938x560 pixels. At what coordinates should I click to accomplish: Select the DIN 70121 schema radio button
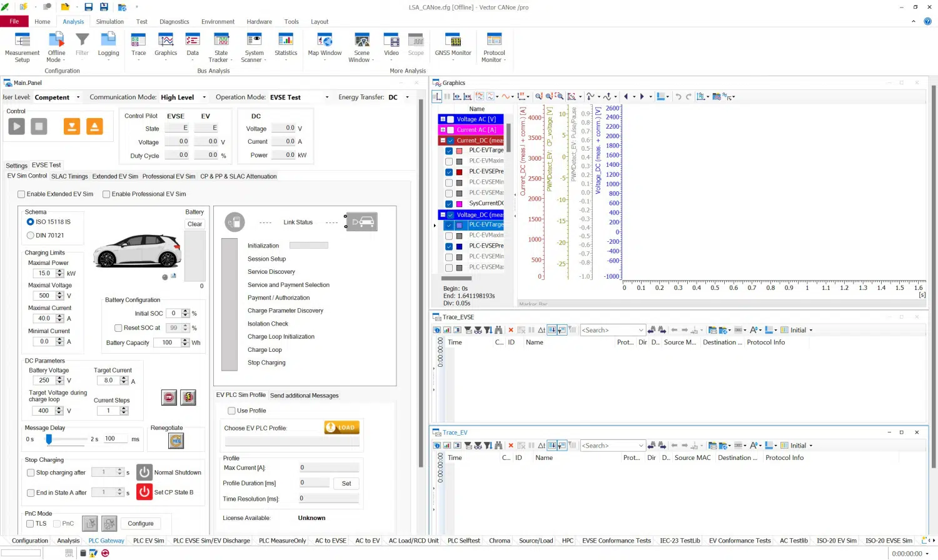(30, 235)
